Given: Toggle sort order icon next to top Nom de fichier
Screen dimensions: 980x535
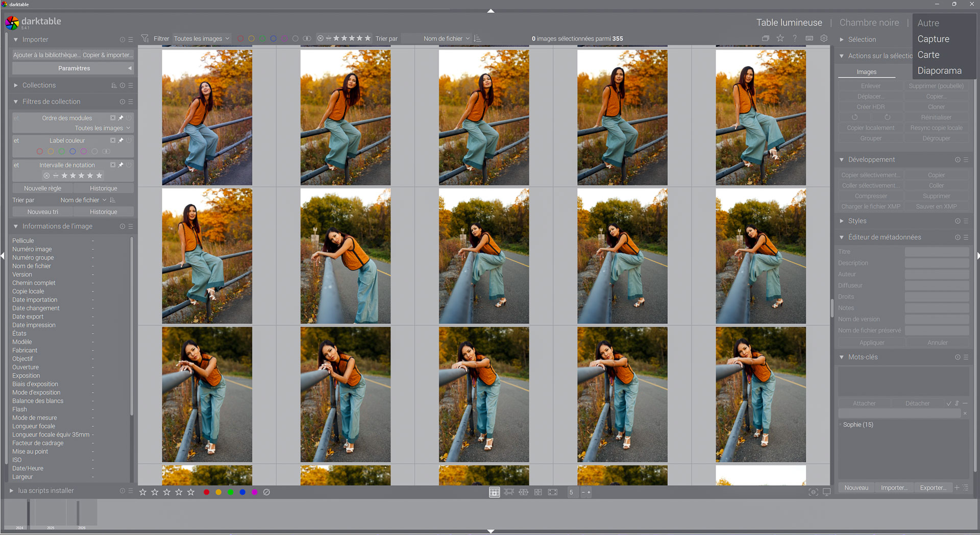Looking at the screenshot, I should pyautogui.click(x=477, y=38).
